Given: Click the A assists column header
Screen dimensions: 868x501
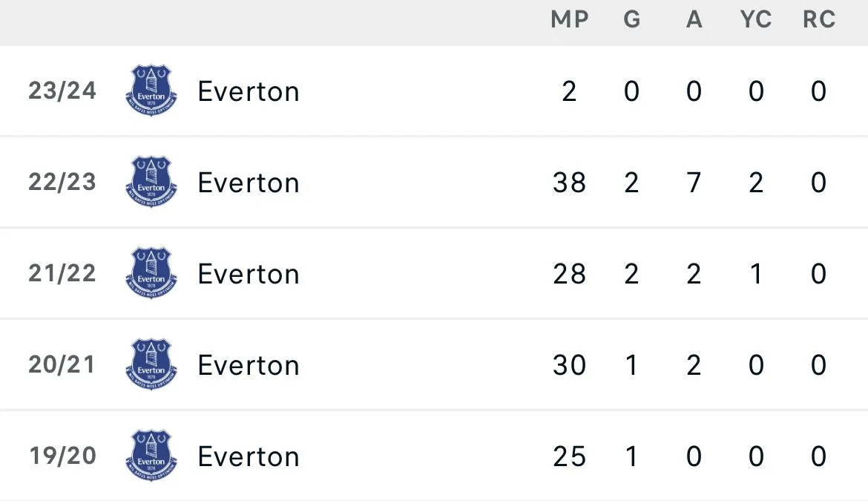Looking at the screenshot, I should tap(694, 20).
